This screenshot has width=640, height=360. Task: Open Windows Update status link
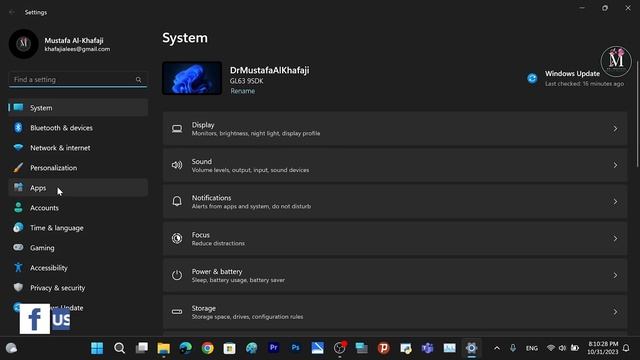(x=576, y=78)
